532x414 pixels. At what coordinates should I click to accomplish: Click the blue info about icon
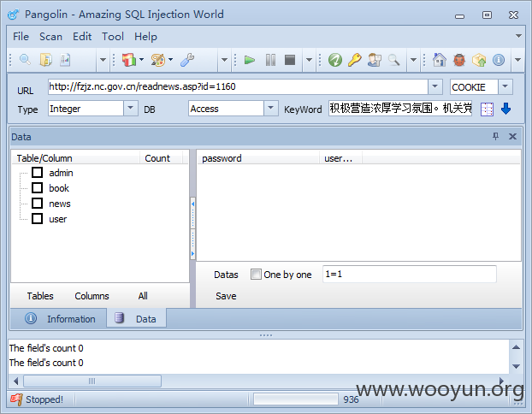[499, 60]
